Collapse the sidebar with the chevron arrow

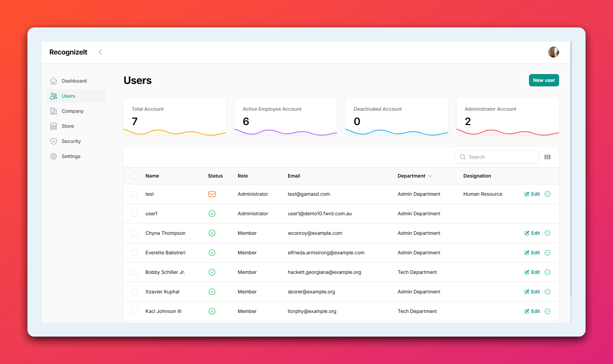click(100, 52)
